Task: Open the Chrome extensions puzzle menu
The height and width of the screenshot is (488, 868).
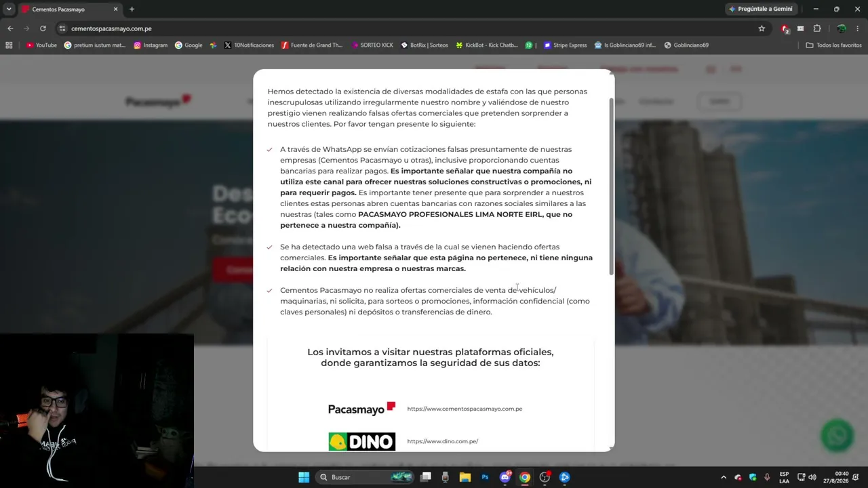Action: [816, 28]
